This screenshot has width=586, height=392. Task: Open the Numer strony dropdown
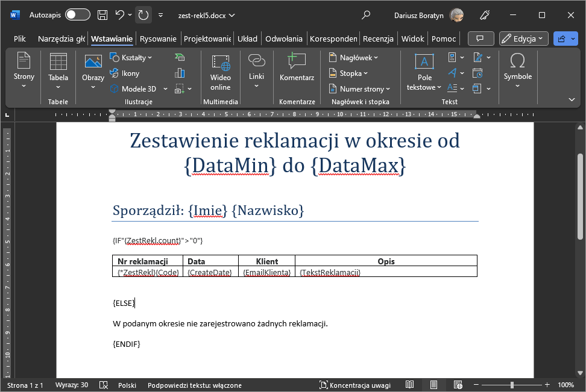point(359,89)
